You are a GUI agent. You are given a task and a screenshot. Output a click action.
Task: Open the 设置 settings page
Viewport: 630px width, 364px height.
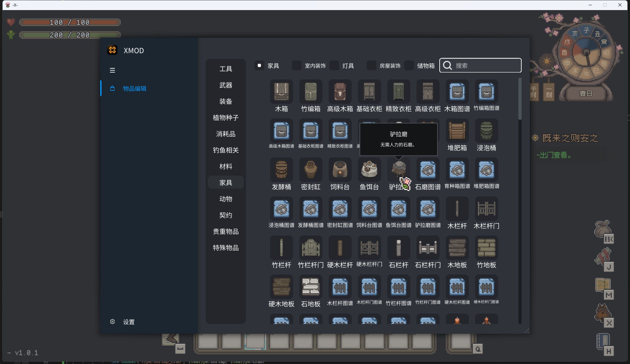[128, 322]
